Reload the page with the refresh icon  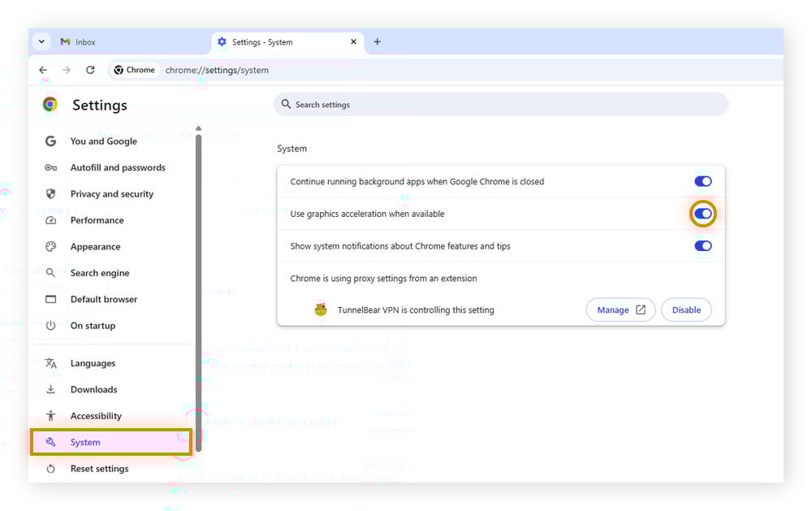90,70
